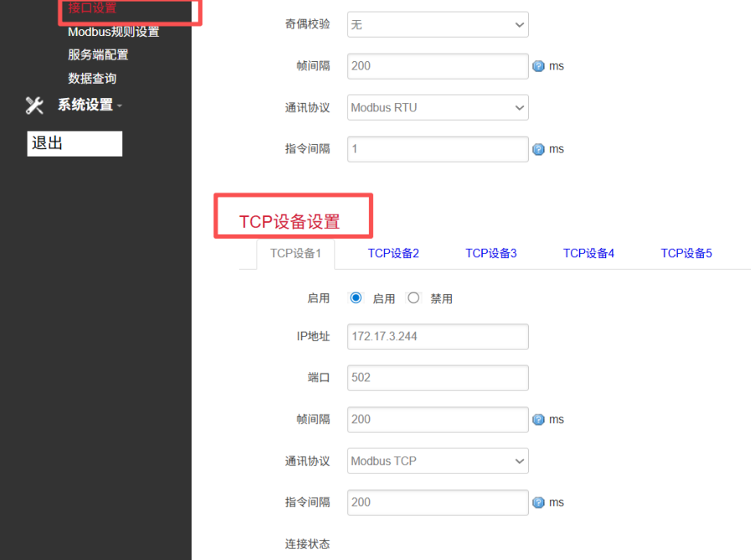Click the IP地址 input field
The width and height of the screenshot is (751, 560).
click(x=437, y=336)
